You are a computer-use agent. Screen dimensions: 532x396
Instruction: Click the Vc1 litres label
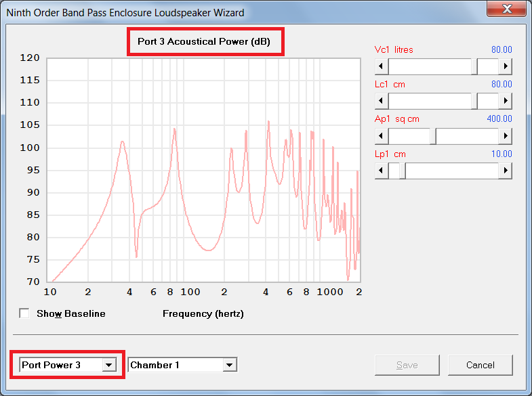(x=394, y=50)
